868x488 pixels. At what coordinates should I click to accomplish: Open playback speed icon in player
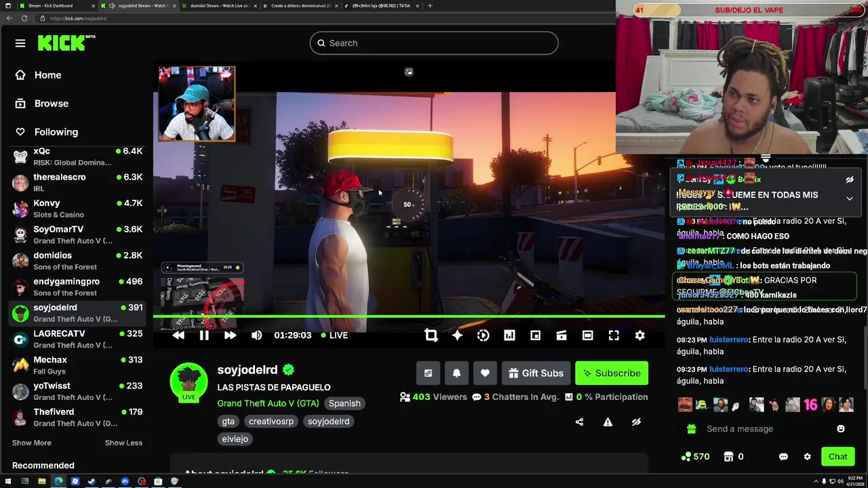(483, 335)
